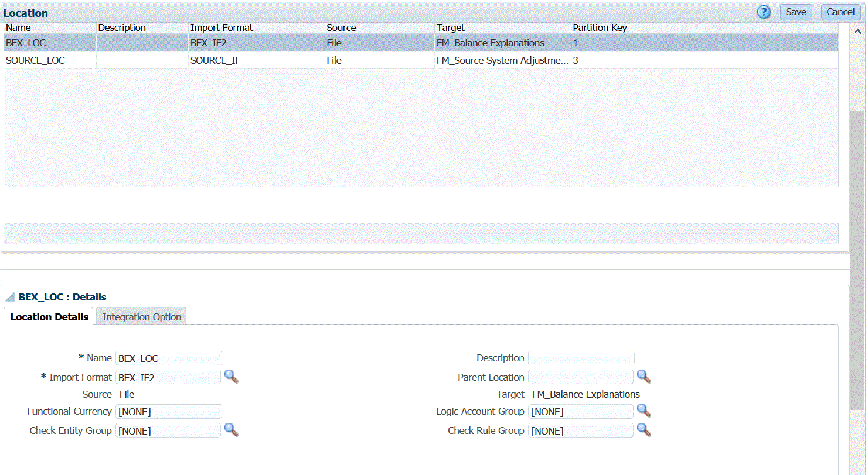The height and width of the screenshot is (475, 868).
Task: Open the help question mark icon
Action: [764, 12]
